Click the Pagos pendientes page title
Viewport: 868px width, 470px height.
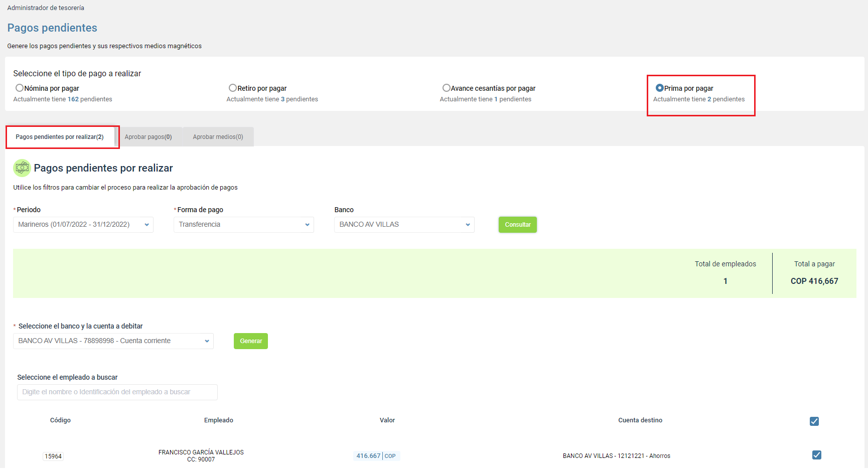coord(52,28)
